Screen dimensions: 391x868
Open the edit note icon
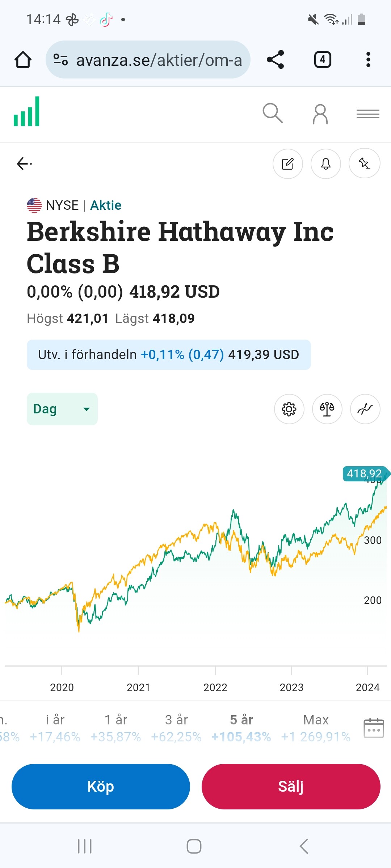pos(288,164)
